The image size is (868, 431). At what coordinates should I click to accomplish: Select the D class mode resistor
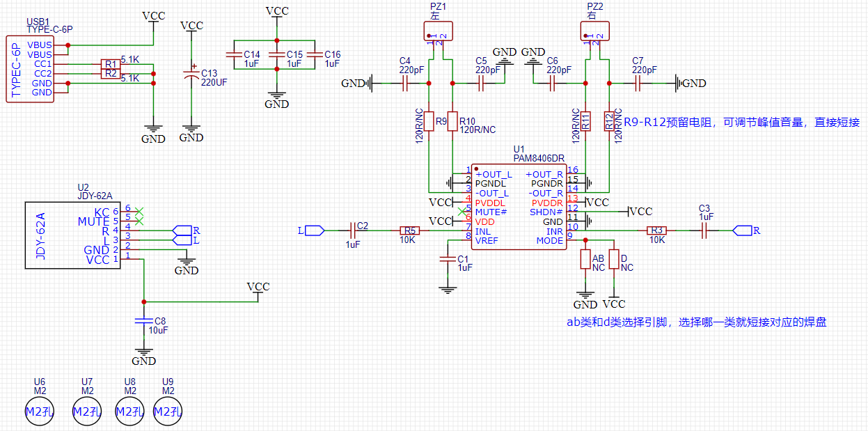point(614,259)
